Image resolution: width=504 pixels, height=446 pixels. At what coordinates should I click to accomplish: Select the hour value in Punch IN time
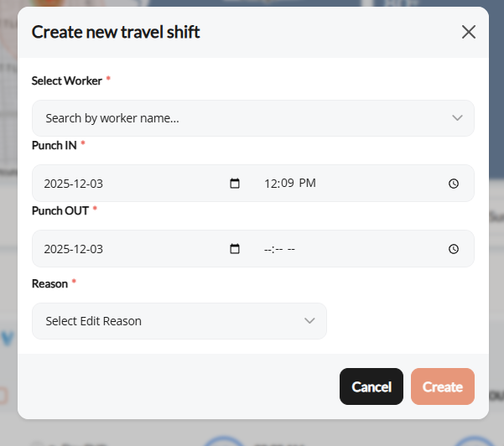point(270,184)
